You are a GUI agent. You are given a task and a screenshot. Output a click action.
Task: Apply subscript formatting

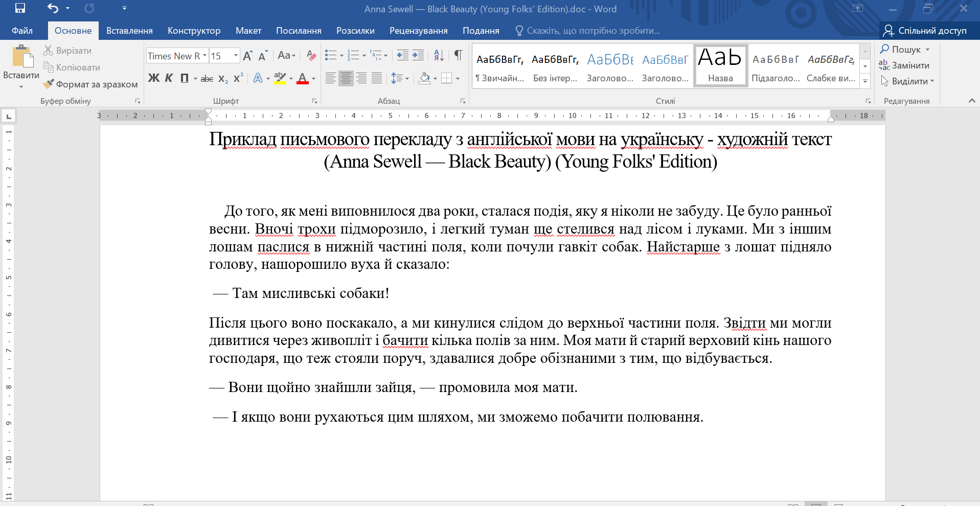tap(223, 78)
